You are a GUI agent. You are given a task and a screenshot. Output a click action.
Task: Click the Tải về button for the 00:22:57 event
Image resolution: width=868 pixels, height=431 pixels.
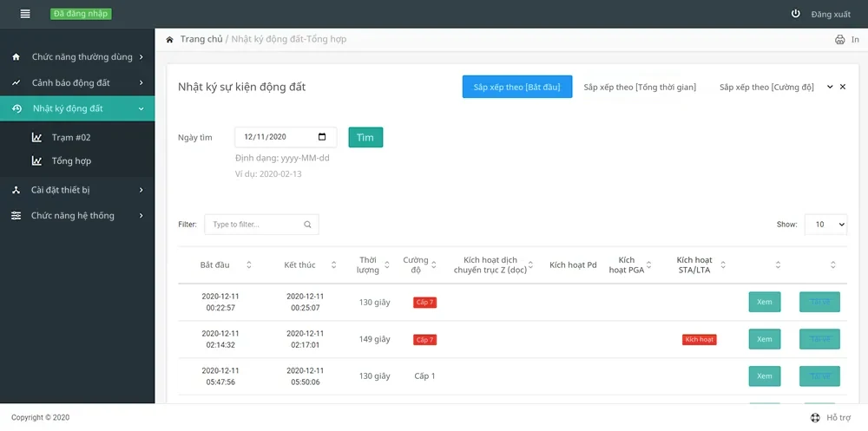tap(820, 302)
